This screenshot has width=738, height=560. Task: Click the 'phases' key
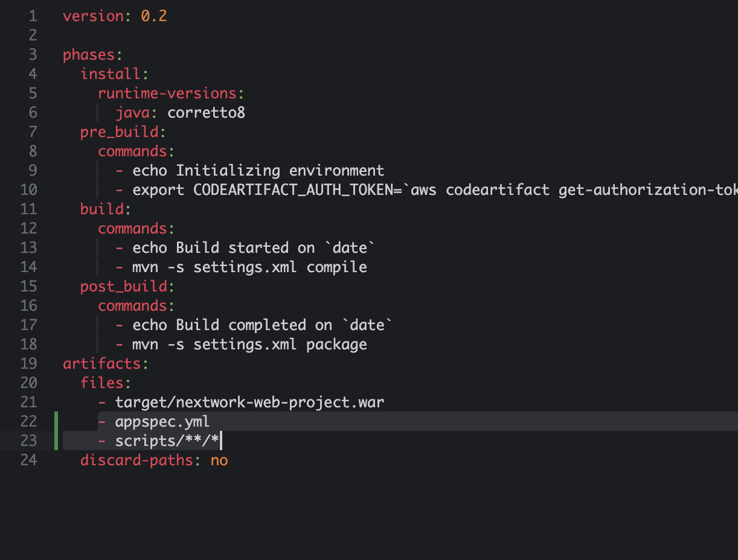(89, 55)
